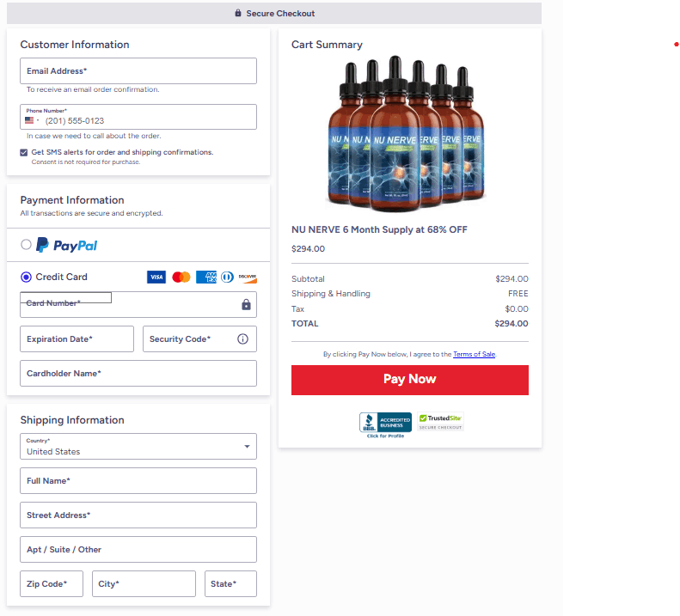Screen dimensions: 680x616
Task: Click the BBB Accredited Business badge
Action: point(385,423)
